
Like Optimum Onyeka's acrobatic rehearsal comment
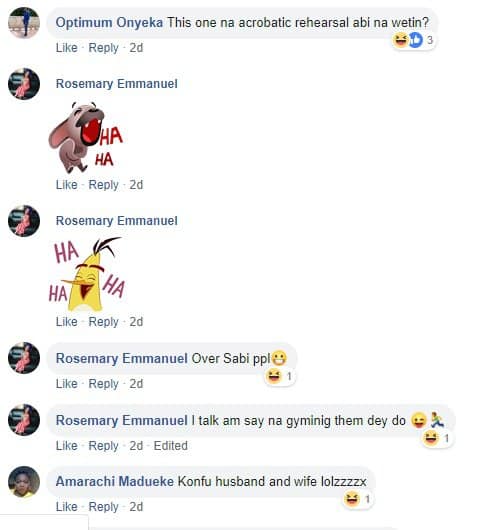67,48
